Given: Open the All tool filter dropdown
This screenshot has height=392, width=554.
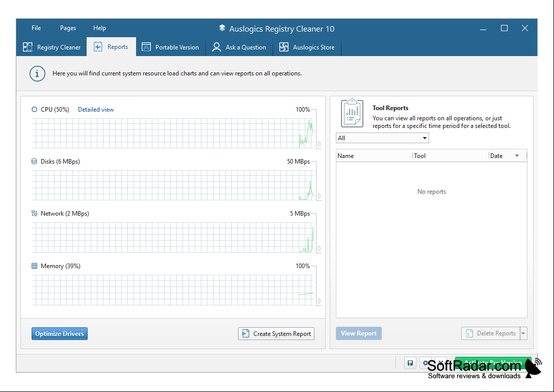Looking at the screenshot, I should tap(382, 138).
